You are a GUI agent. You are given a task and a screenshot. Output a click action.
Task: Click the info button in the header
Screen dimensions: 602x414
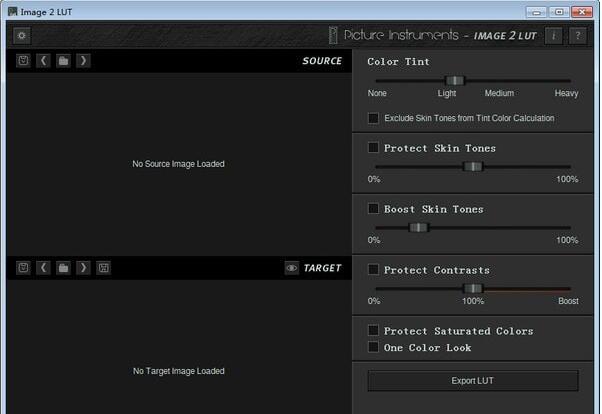[x=554, y=36]
